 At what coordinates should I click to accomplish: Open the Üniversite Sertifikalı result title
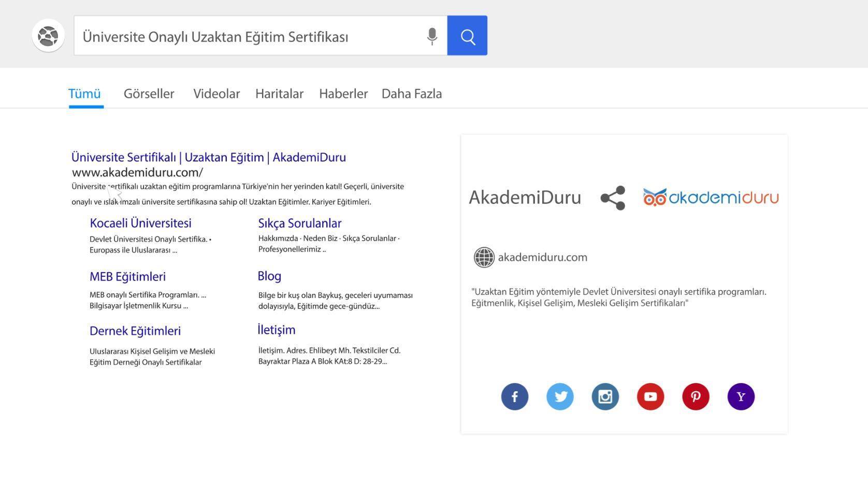pos(209,157)
